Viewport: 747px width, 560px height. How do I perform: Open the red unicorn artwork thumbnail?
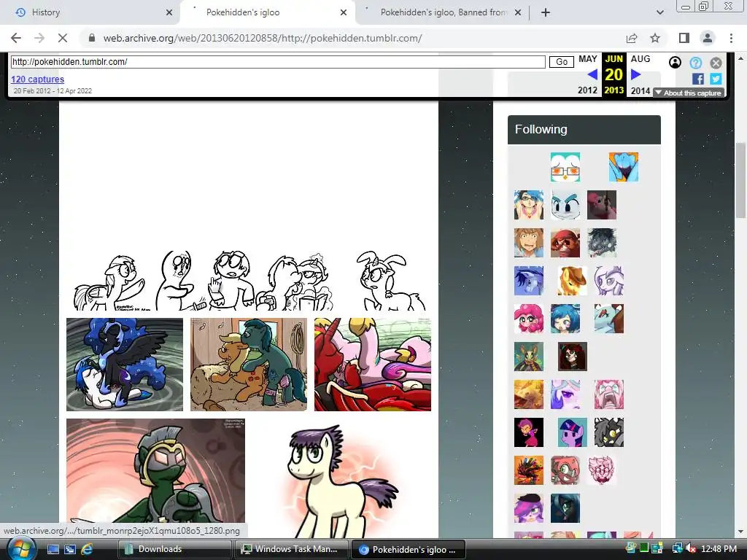click(373, 365)
